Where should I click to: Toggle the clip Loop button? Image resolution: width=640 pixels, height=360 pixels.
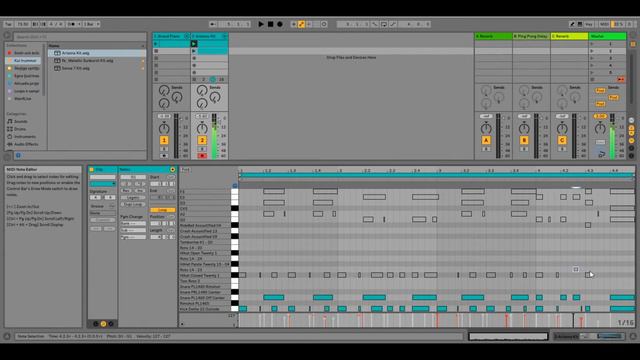click(162, 210)
